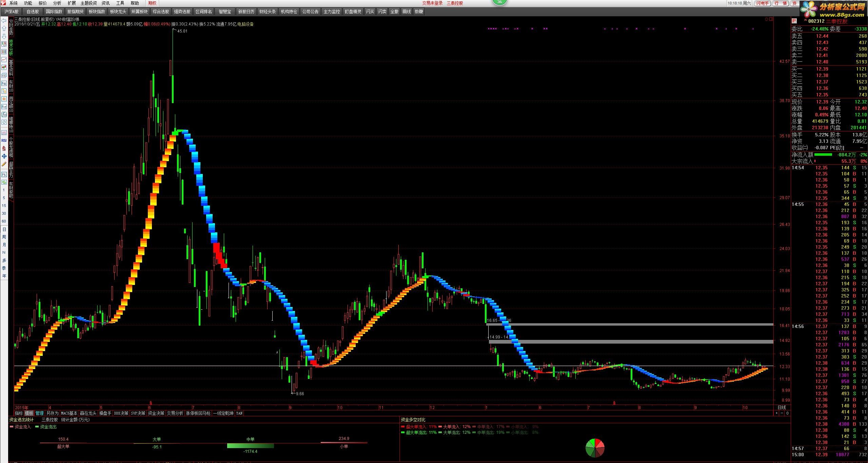The width and height of the screenshot is (868, 463).
Task: Click the red dollar sign sidebar icon
Action: point(4,149)
